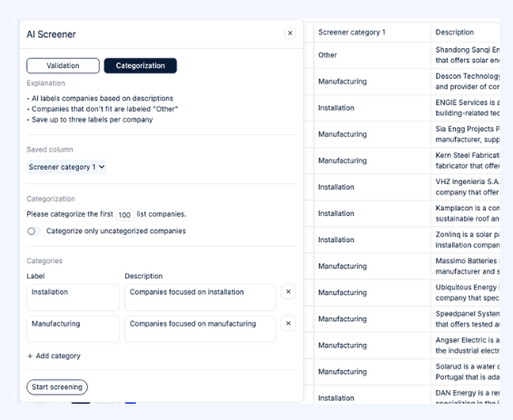
Task: Edit the company count field showing 100
Action: [124, 215]
